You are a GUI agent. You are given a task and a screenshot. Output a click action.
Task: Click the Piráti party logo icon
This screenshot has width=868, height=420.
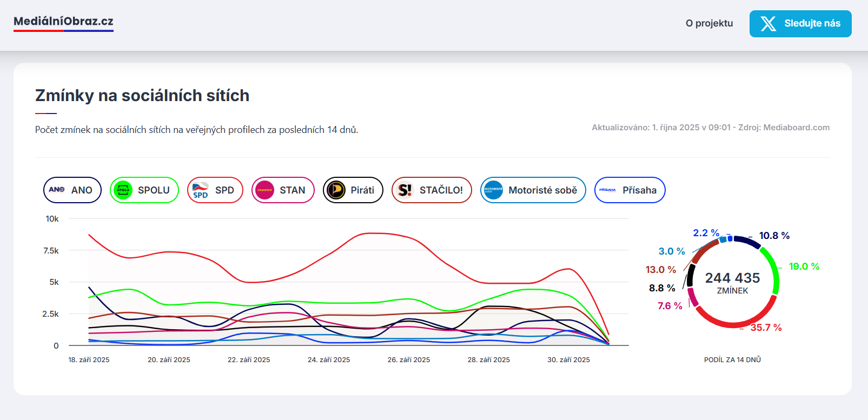[336, 190]
